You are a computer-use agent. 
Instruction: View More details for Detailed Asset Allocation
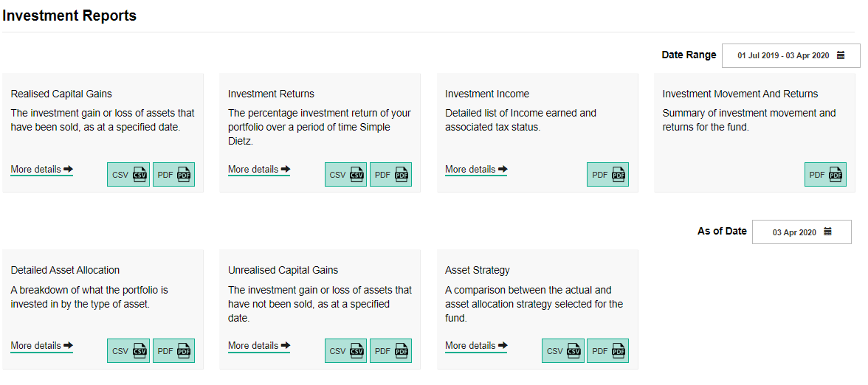pyautogui.click(x=41, y=346)
